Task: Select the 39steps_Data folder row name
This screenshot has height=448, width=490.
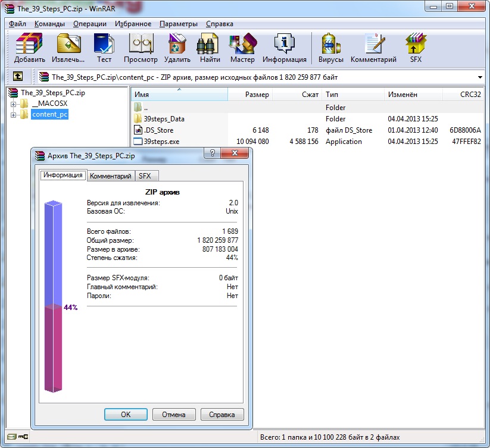Action: 164,118
